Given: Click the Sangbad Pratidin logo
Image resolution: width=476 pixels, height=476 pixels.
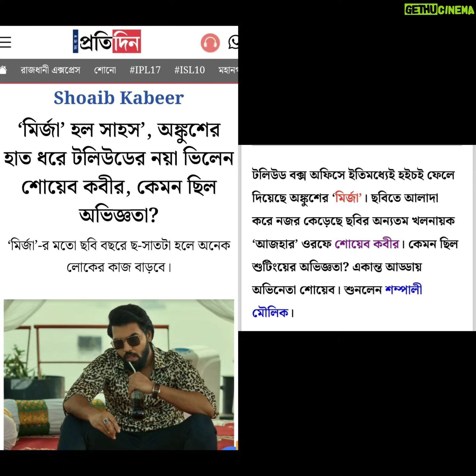Looking at the screenshot, I should 107,41.
